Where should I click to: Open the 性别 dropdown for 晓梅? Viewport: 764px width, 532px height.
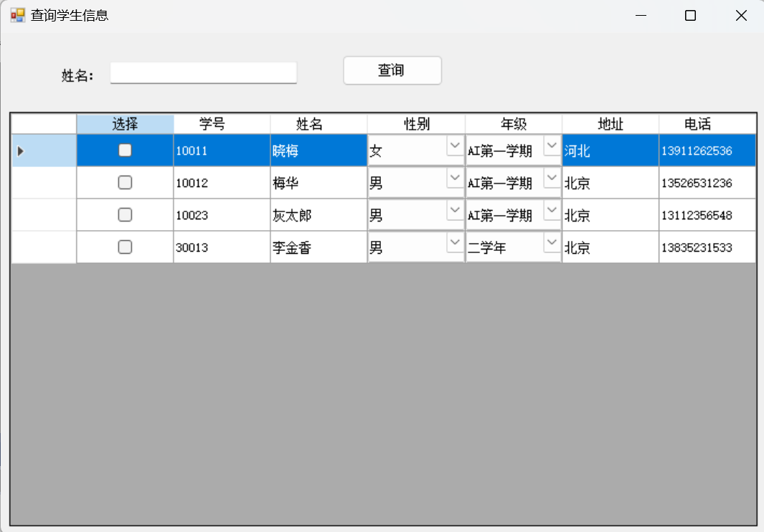pos(455,146)
